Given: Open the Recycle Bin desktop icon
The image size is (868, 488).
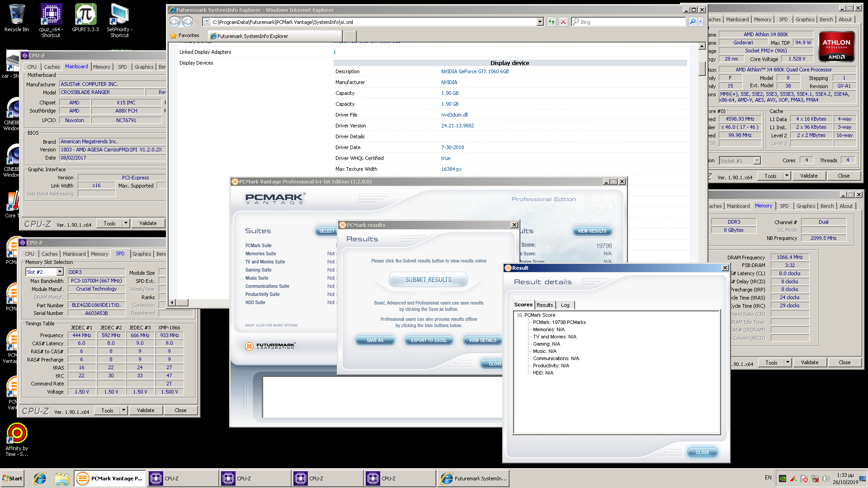Looking at the screenshot, I should [x=17, y=18].
